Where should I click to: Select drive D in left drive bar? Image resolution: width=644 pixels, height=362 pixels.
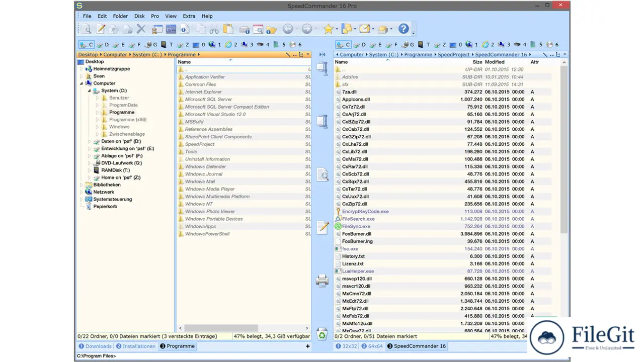click(x=103, y=45)
